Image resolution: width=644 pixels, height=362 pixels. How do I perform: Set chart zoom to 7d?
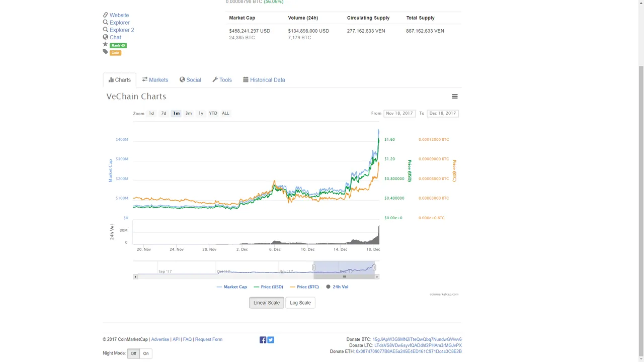[x=164, y=113]
